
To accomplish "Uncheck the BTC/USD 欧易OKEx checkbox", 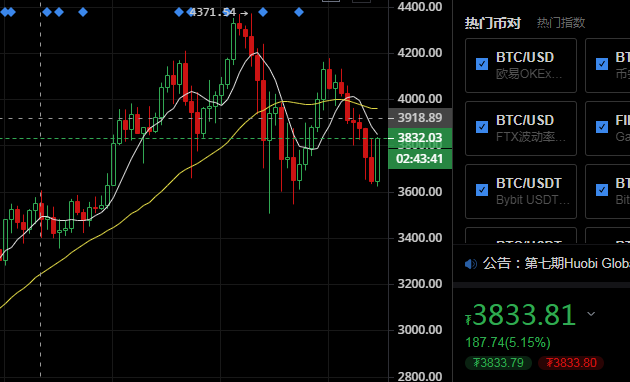I will [482, 64].
